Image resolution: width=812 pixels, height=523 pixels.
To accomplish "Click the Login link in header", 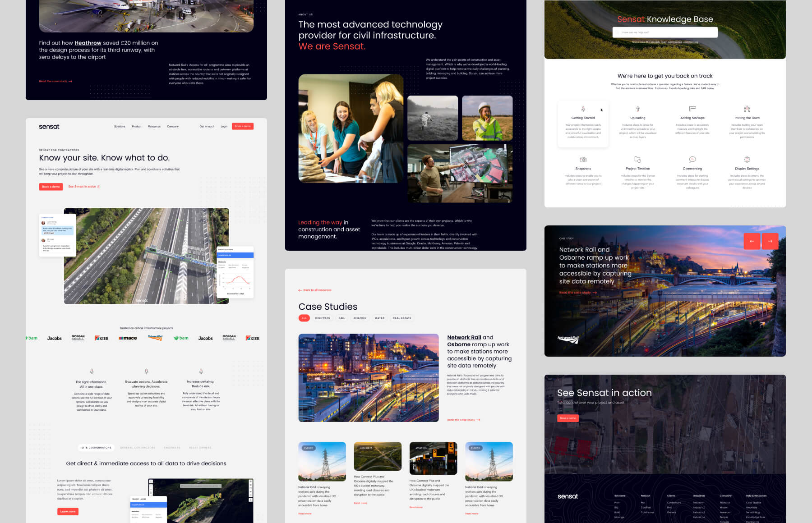I will point(224,127).
